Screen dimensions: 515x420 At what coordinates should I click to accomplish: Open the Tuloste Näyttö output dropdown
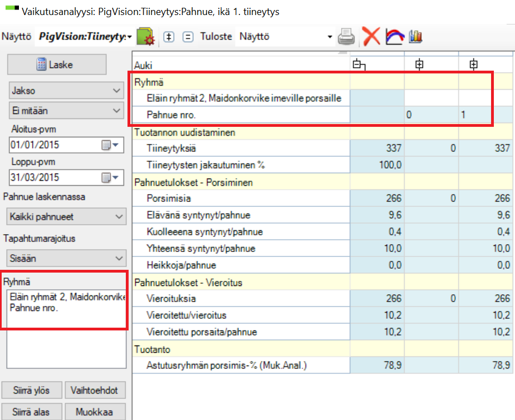pos(330,37)
